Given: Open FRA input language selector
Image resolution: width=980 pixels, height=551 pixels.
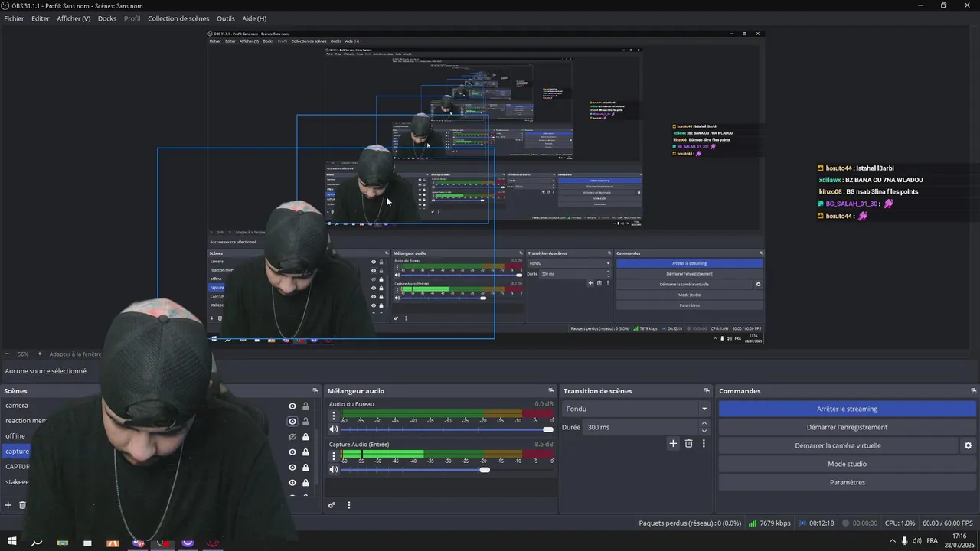Looking at the screenshot, I should [933, 541].
